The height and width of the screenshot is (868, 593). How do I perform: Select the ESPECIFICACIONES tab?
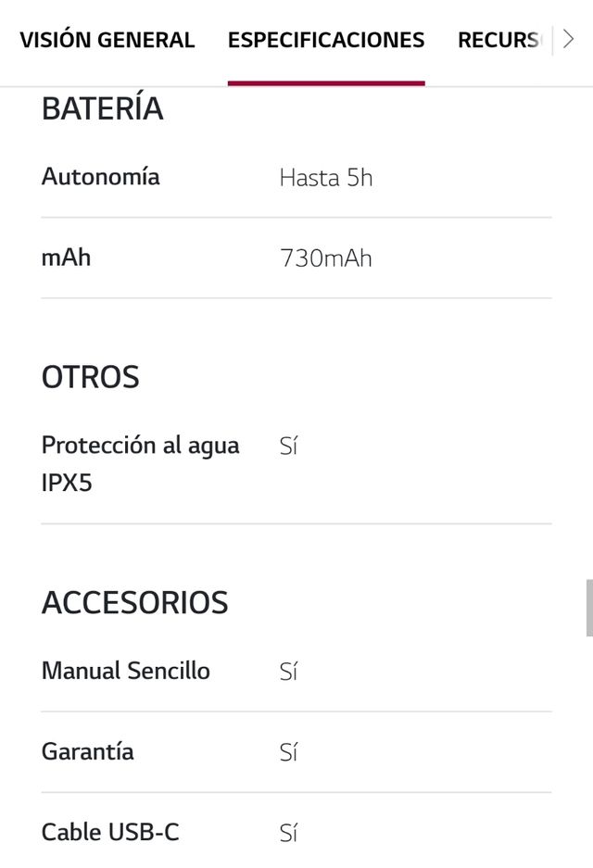tap(326, 40)
